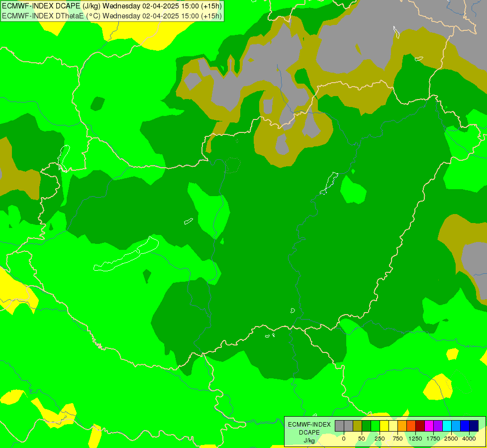Viewport: 487px width, 448px height.
Task: Click the J/kg unit label in the legend
Action: coord(309,441)
